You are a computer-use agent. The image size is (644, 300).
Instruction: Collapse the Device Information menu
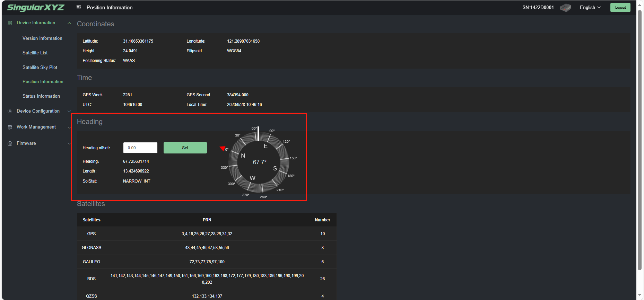69,23
